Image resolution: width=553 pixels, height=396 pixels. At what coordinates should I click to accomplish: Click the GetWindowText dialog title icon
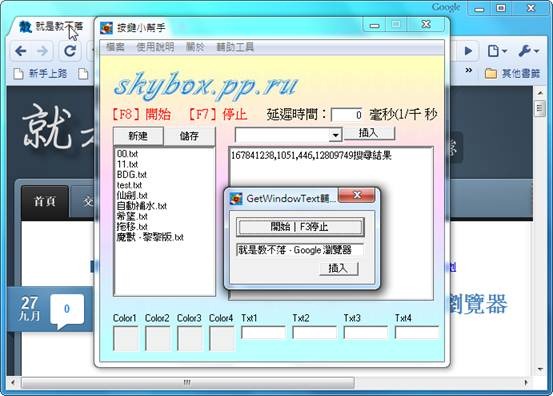(x=236, y=199)
